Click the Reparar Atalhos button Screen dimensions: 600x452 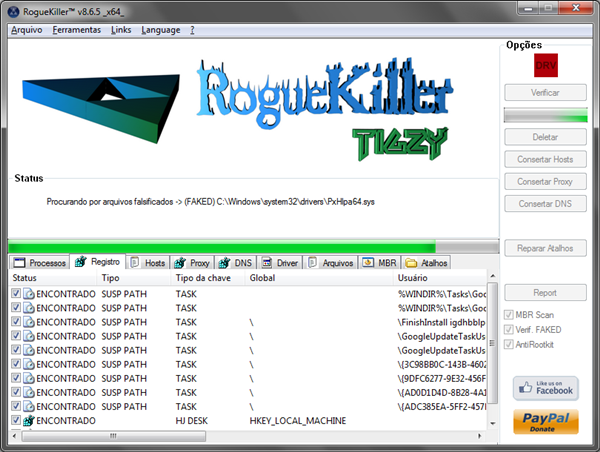[x=545, y=248]
